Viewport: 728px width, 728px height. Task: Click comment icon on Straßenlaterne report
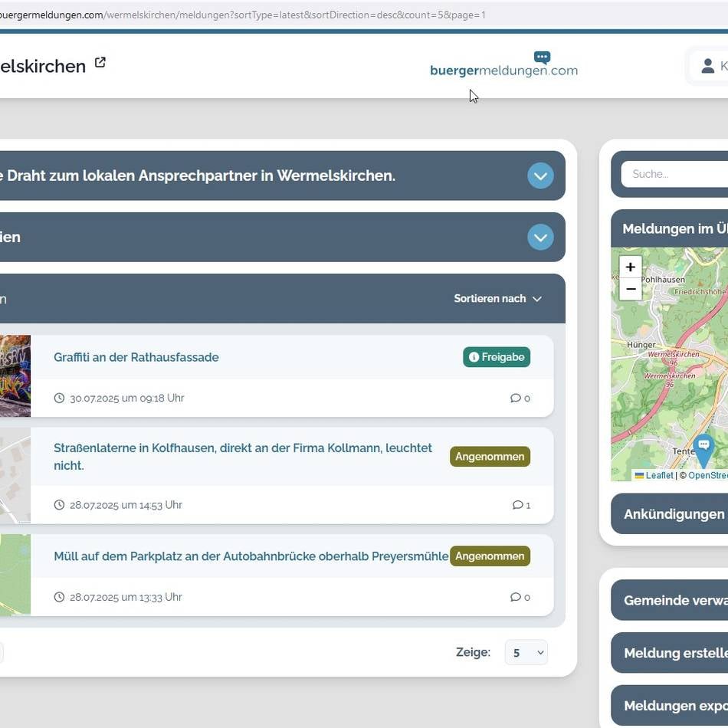(517, 505)
